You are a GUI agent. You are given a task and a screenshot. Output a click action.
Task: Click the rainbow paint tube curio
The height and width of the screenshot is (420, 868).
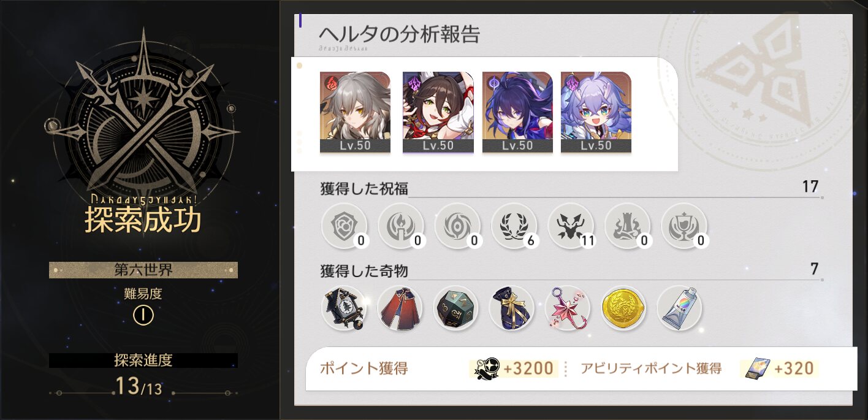point(679,308)
